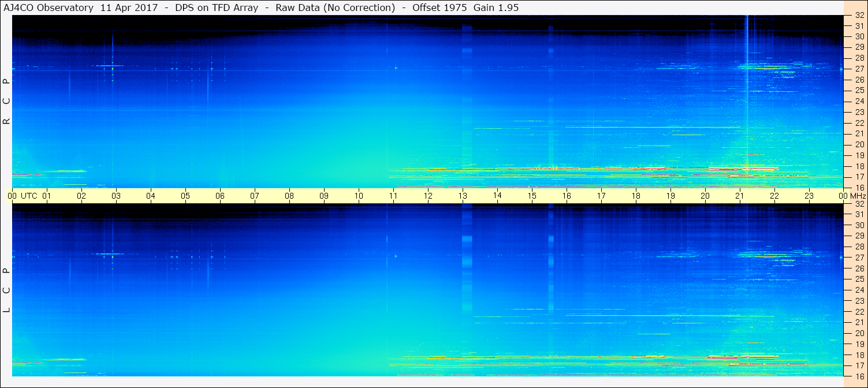
Task: Select hour 02 on the time axis
Action: [x=81, y=196]
